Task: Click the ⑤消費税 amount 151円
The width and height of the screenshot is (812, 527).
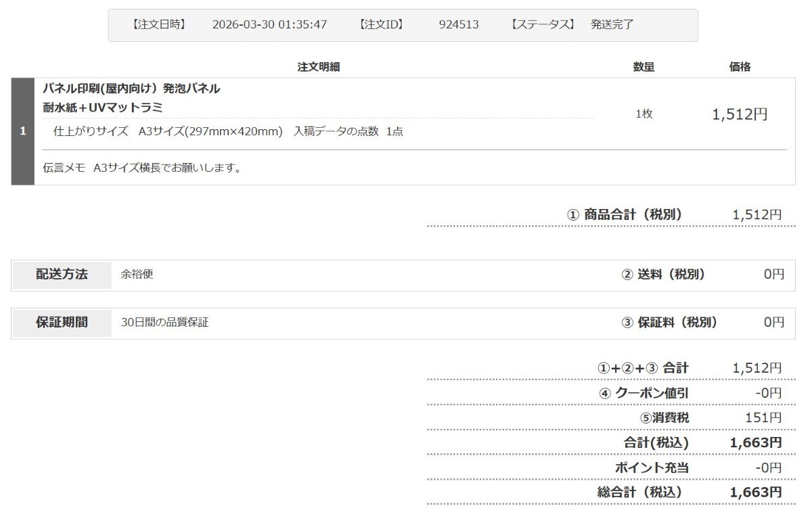Action: coord(763,418)
